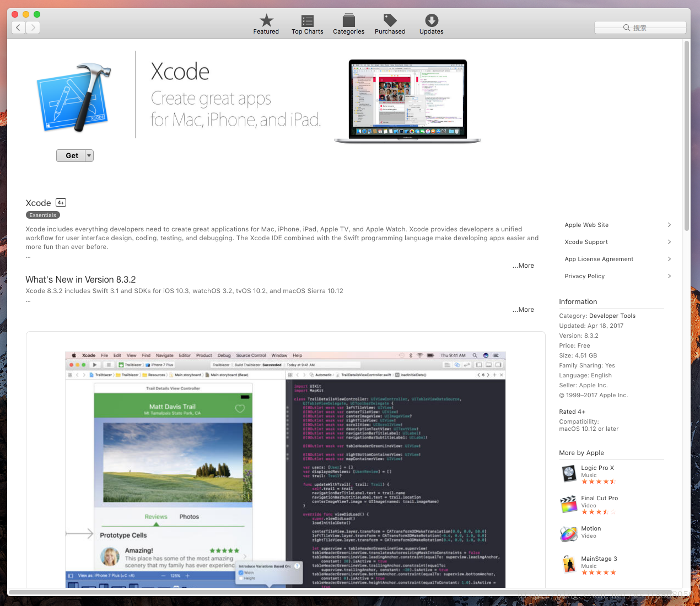Go forward with right arrow button
Viewport: 700px width, 606px height.
[x=33, y=28]
